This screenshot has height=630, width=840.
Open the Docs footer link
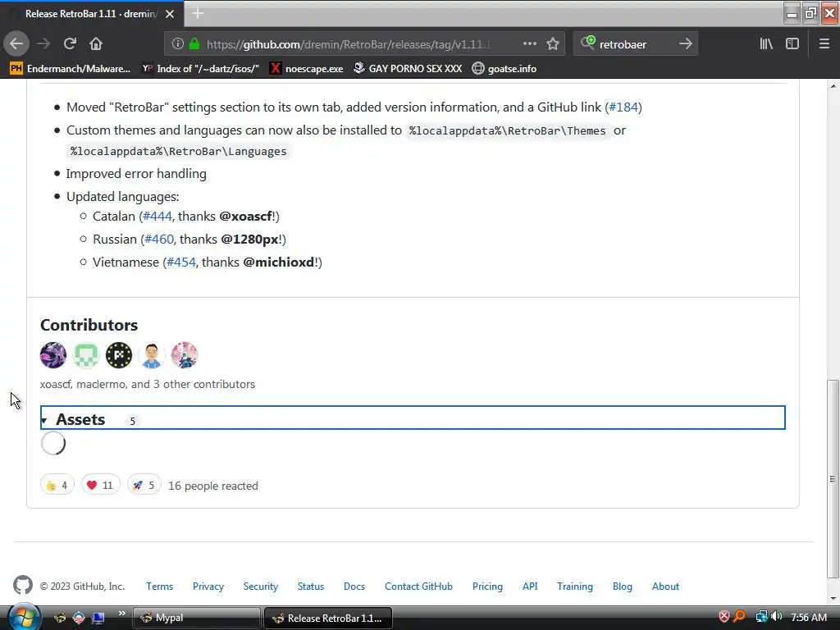point(354,587)
